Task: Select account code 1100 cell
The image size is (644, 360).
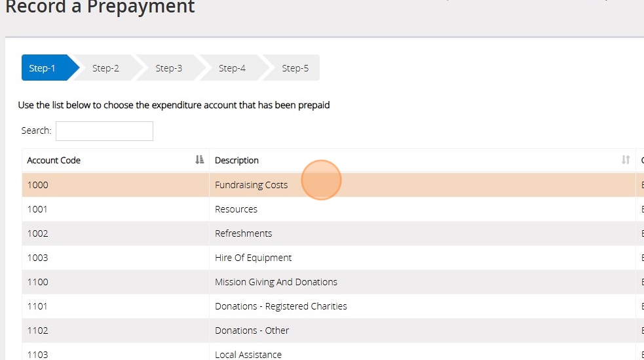Action: [x=115, y=282]
